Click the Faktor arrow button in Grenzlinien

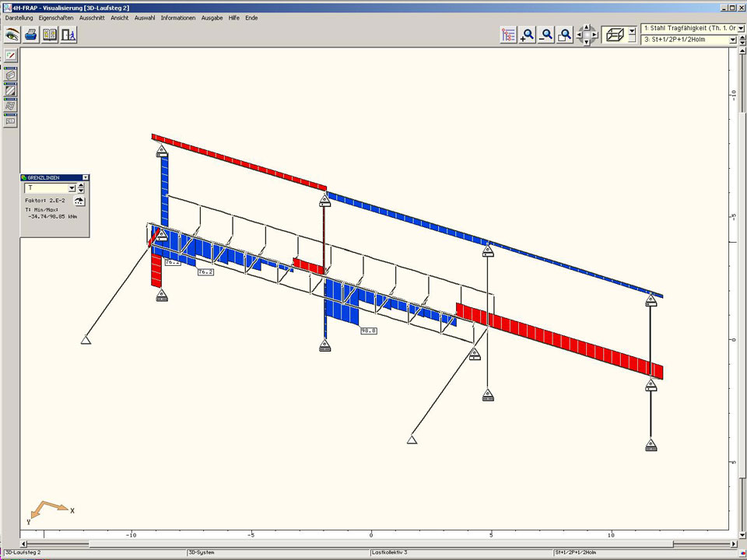click(x=79, y=201)
